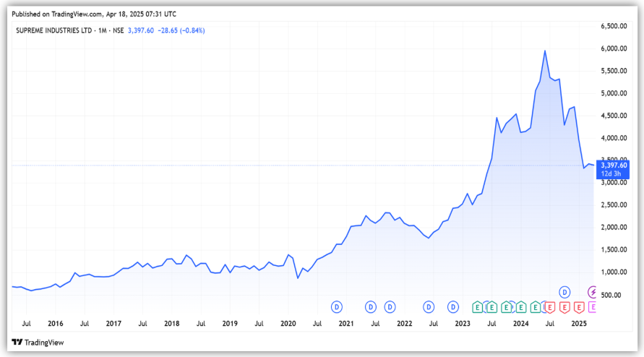The width and height of the screenshot is (644, 357).
Task: Select the first red earnings marker
Action: [x=549, y=306]
